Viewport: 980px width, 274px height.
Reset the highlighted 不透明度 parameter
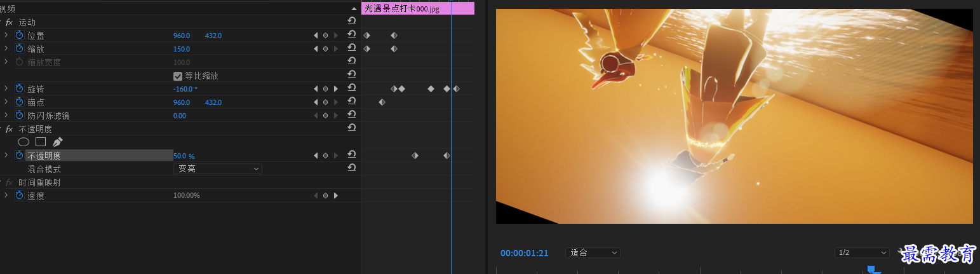click(351, 155)
